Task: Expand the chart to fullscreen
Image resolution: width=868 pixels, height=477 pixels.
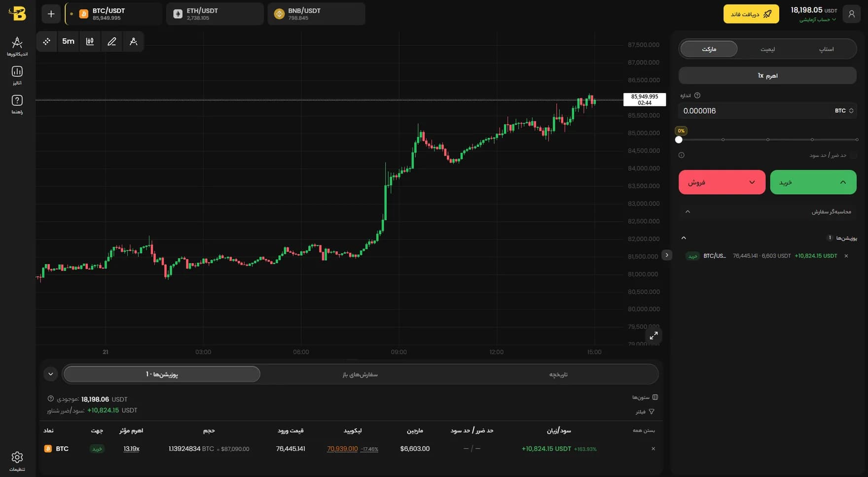Action: tap(653, 336)
